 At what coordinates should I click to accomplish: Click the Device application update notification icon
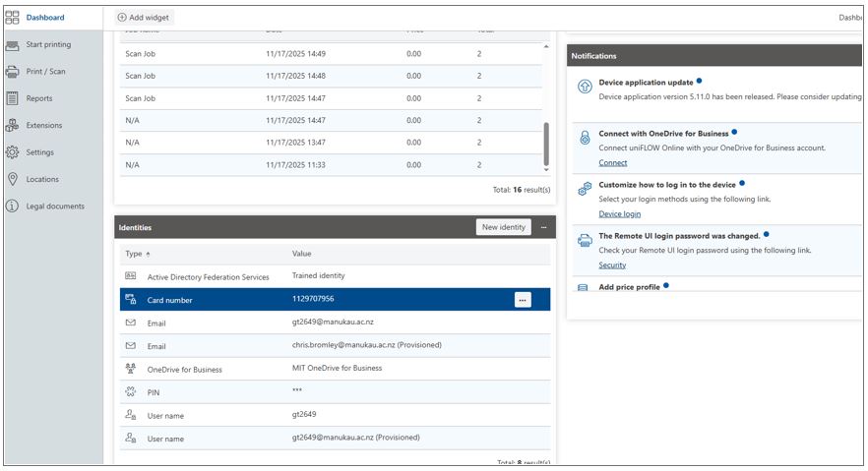click(584, 88)
